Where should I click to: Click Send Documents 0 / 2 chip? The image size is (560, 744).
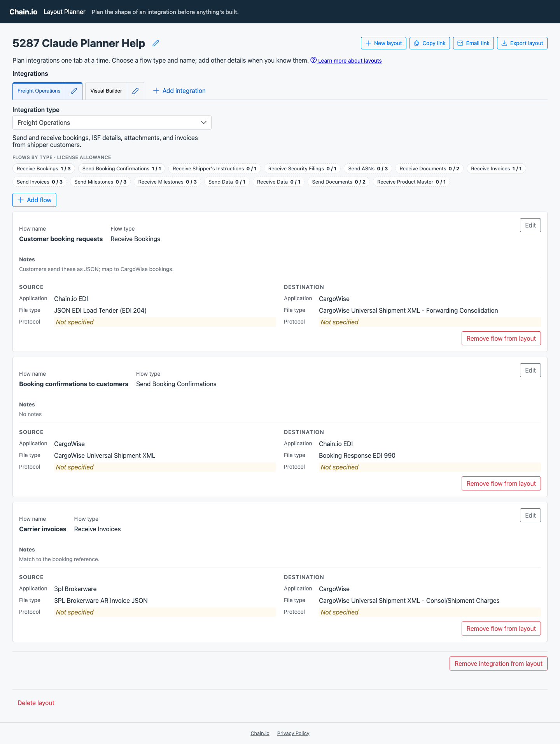tap(339, 182)
